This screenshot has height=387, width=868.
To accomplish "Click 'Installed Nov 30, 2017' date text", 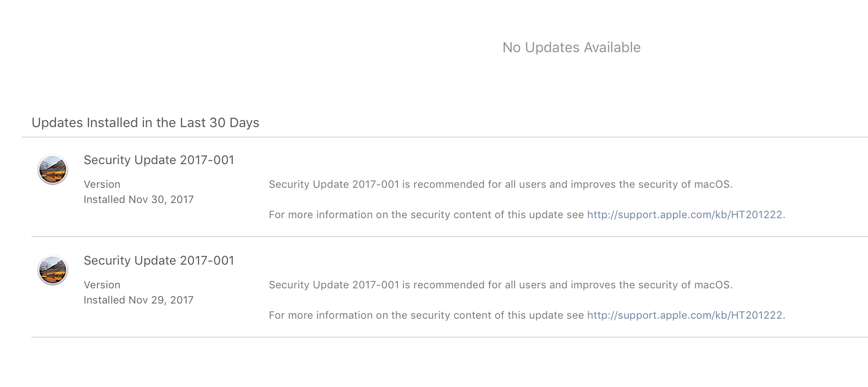I will pos(139,200).
